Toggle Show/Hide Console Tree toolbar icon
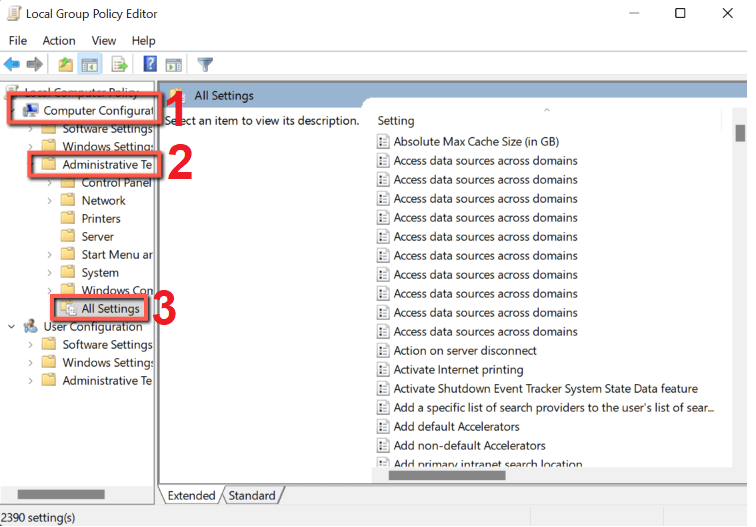This screenshot has width=756, height=527. point(90,65)
